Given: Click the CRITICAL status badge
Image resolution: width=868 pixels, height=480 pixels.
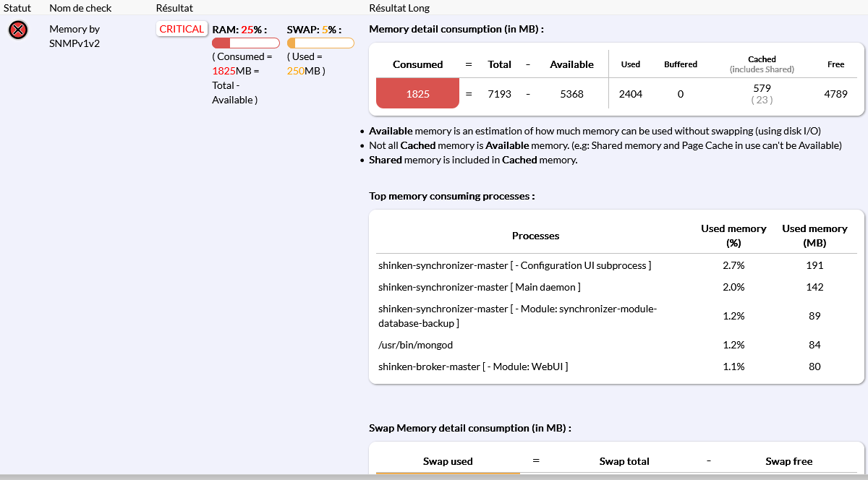Looking at the screenshot, I should 182,29.
